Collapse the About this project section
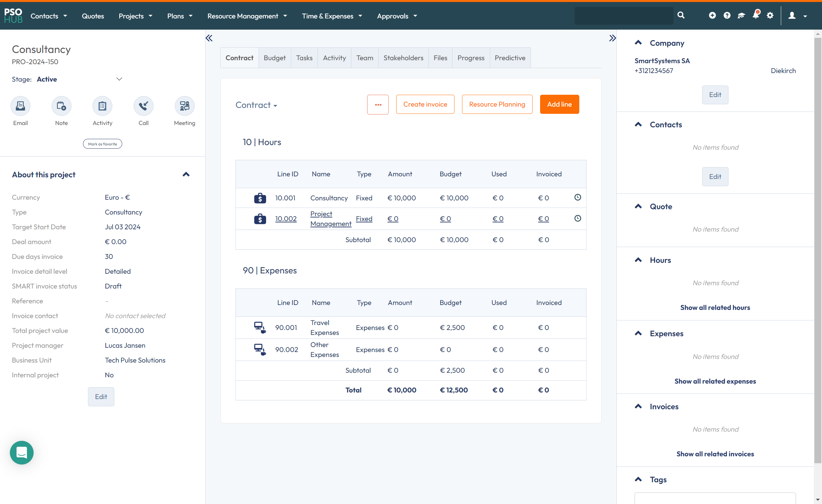 click(x=186, y=174)
